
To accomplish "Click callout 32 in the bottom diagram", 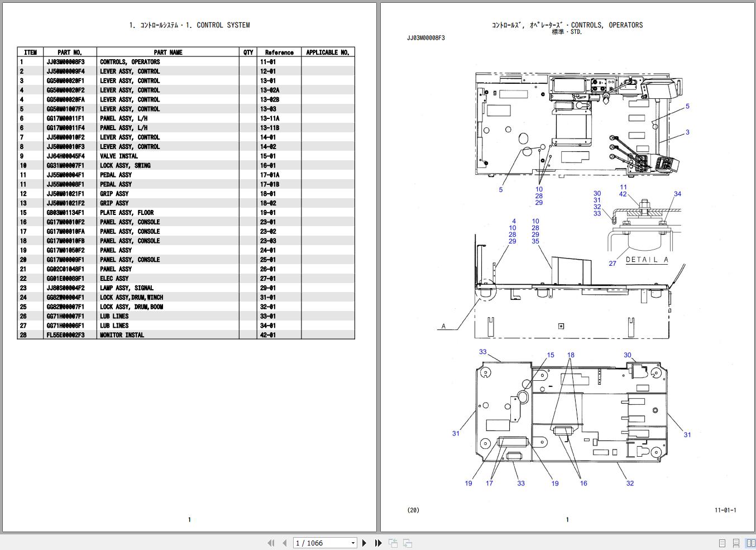I will [x=630, y=484].
